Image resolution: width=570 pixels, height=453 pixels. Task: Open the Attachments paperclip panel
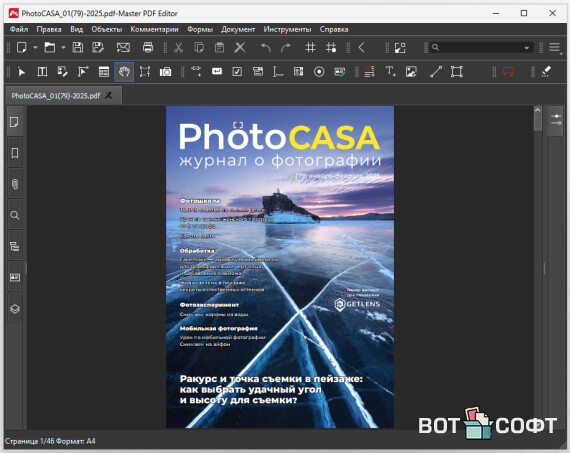(x=15, y=184)
